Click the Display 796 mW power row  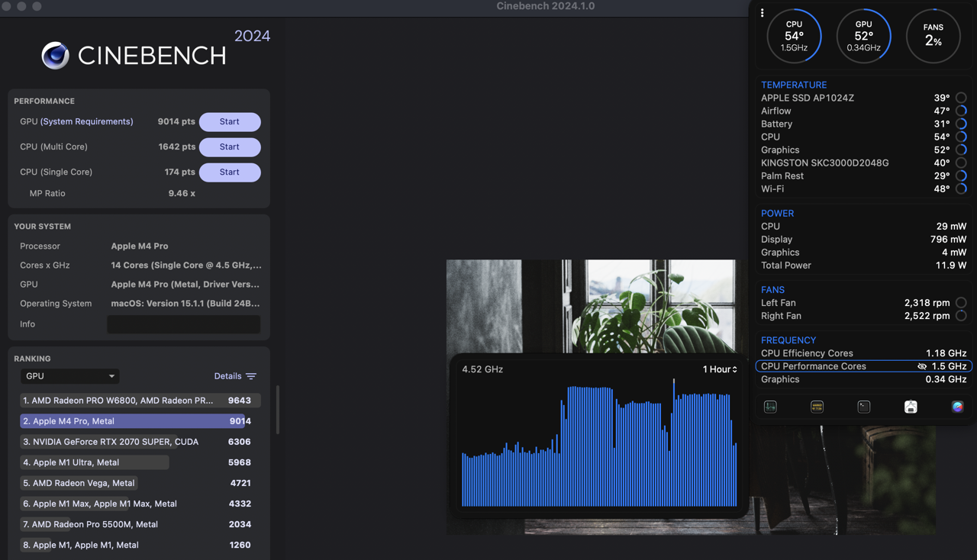[x=863, y=240]
